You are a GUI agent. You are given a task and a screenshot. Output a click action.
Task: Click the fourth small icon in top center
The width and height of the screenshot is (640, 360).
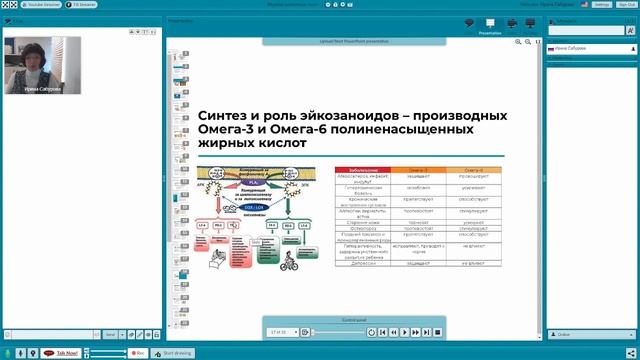(x=350, y=4)
